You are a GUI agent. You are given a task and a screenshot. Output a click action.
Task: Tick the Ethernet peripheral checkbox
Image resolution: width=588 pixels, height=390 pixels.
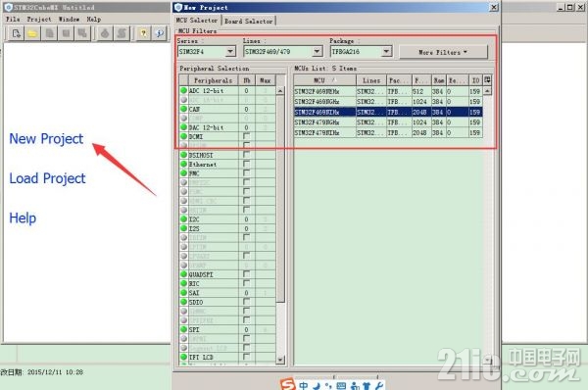246,164
